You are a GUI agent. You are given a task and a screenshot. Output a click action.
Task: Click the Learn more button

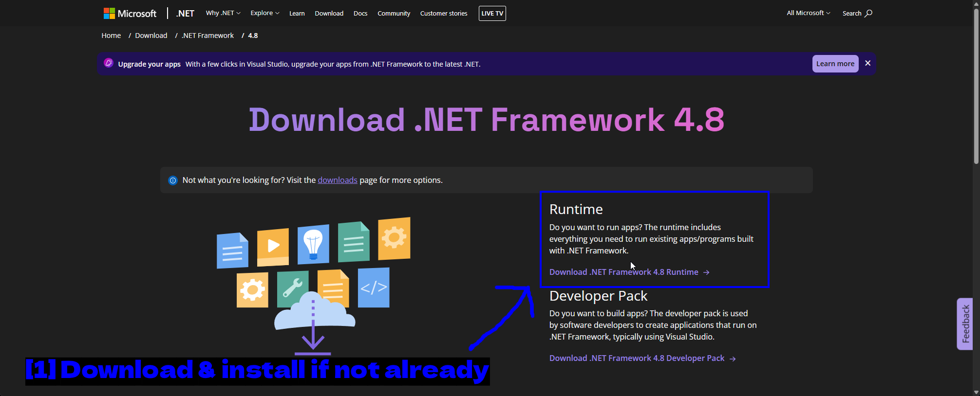[x=835, y=64]
